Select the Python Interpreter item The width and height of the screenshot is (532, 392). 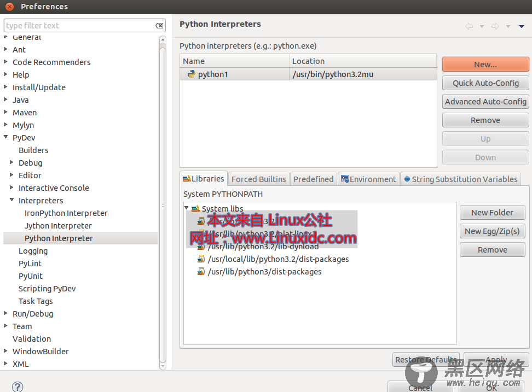click(x=59, y=238)
